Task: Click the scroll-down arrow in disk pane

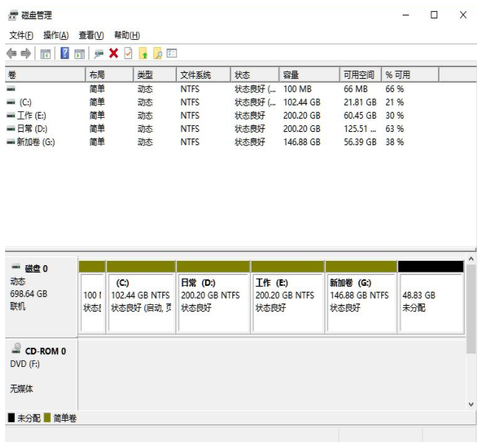Action: click(x=471, y=404)
